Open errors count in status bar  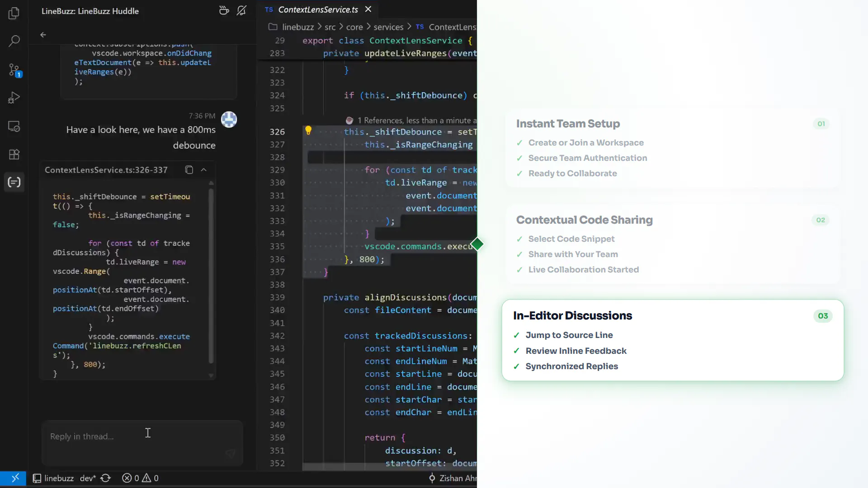click(x=130, y=478)
